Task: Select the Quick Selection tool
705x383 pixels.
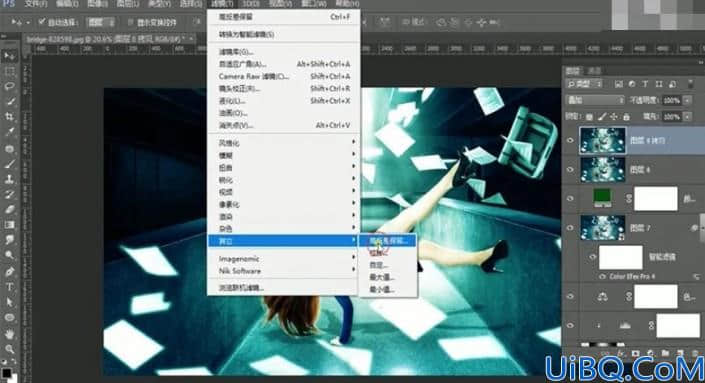Action: (x=9, y=102)
